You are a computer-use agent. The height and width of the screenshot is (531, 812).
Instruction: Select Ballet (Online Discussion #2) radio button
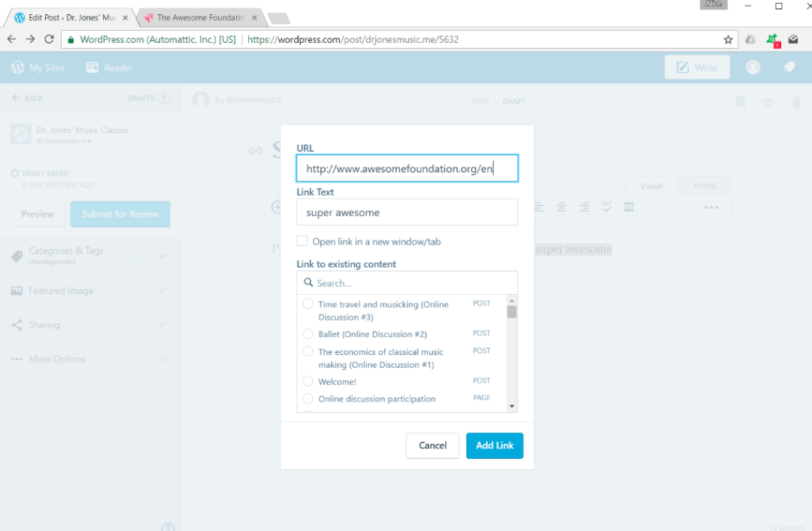pyautogui.click(x=308, y=334)
